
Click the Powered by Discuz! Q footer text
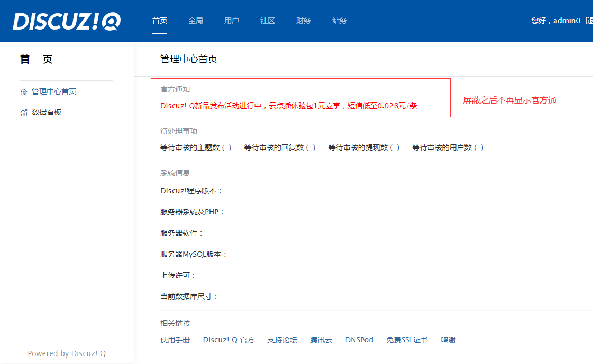pos(67,353)
